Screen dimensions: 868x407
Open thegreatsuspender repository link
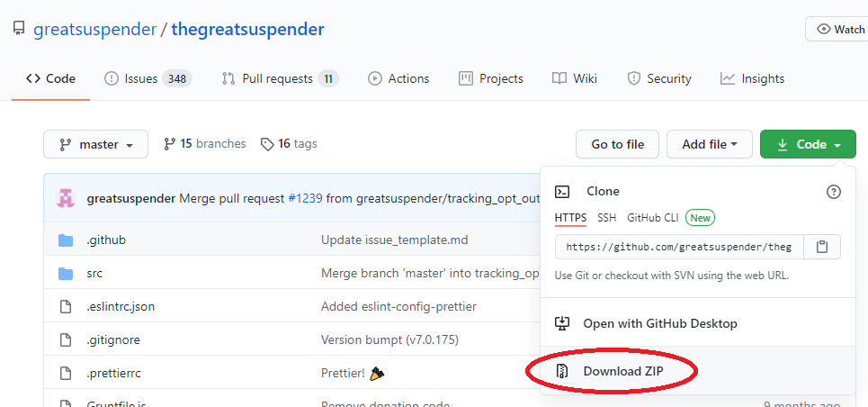coord(247,29)
